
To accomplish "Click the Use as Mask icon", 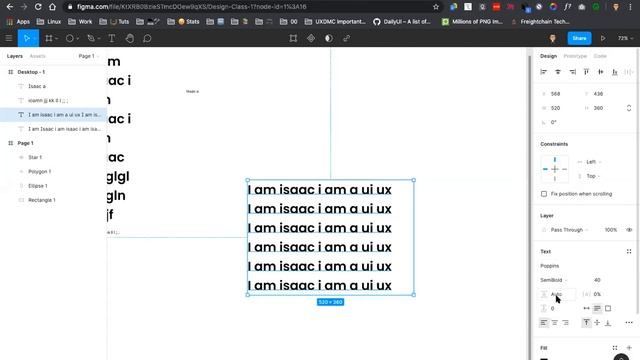I will click(329, 38).
